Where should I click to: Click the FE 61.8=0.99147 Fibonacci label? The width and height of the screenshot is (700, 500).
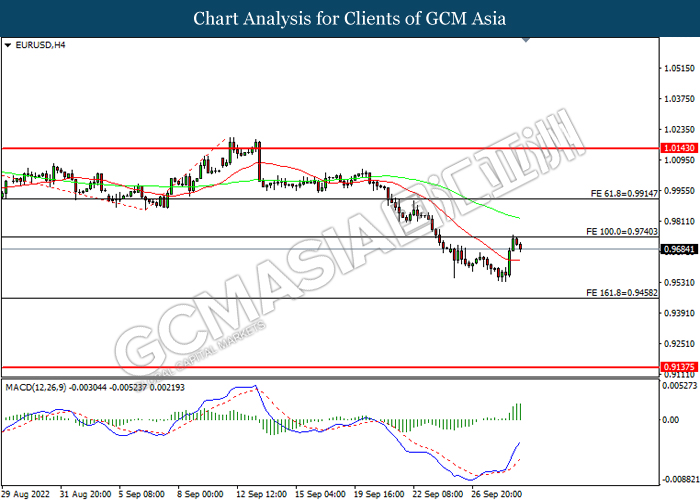tap(624, 193)
